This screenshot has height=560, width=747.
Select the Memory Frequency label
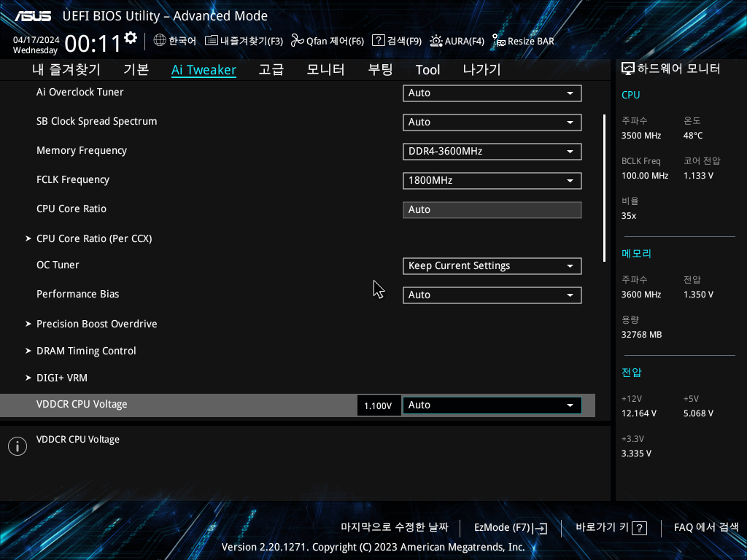point(82,151)
